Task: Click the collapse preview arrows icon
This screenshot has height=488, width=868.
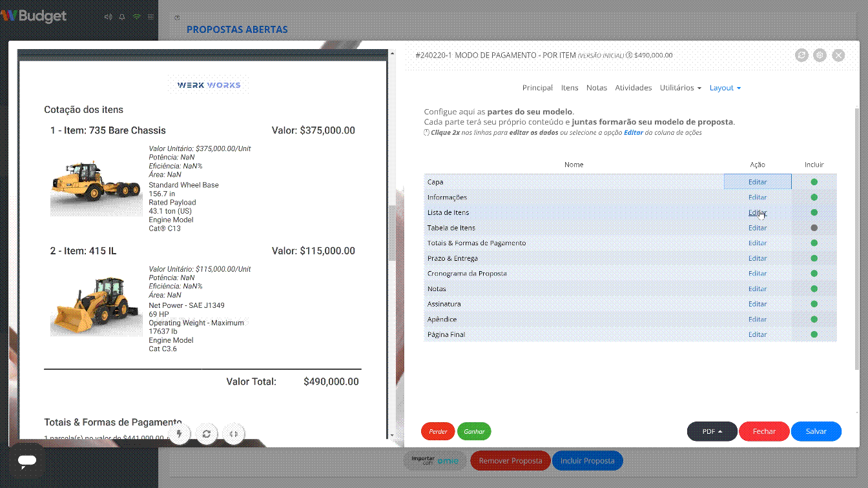Action: (234, 434)
